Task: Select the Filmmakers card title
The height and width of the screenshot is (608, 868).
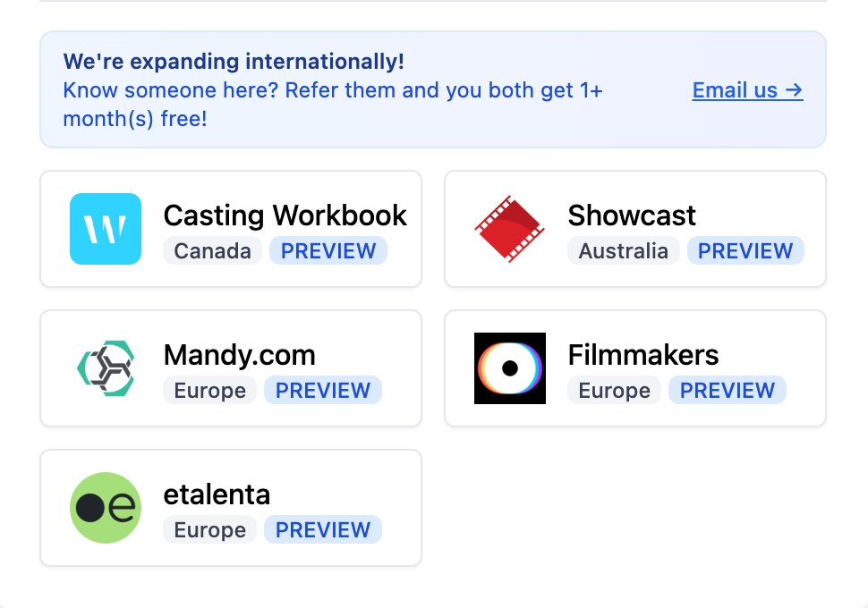Action: [643, 355]
